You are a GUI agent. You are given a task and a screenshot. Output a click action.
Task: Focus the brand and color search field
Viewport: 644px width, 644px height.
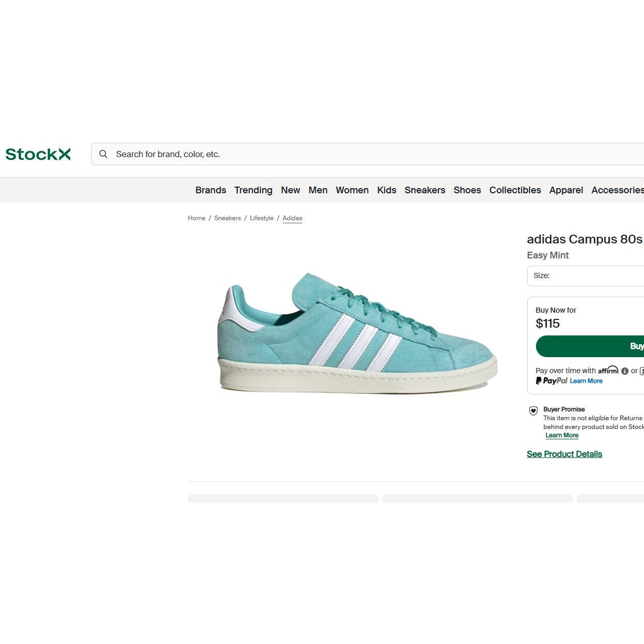pos(362,154)
